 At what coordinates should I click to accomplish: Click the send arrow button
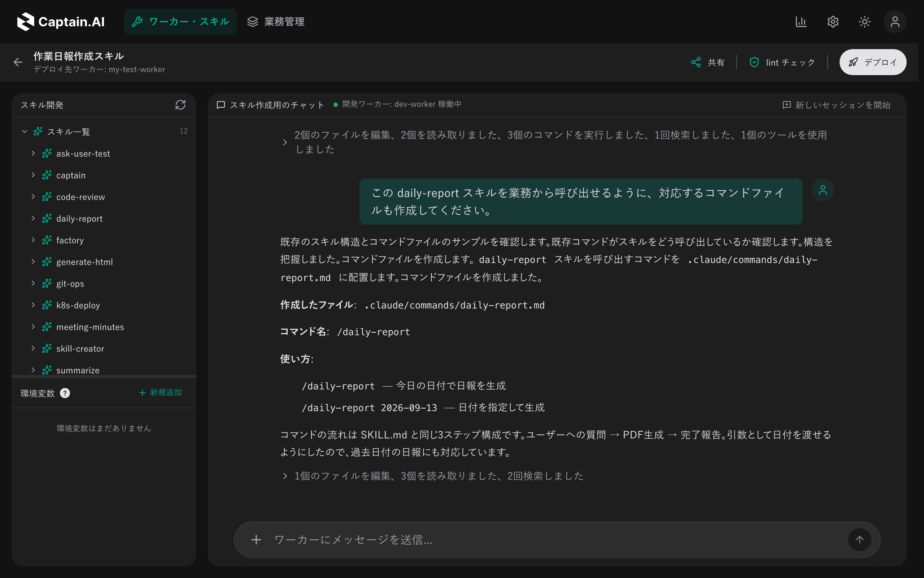click(x=859, y=540)
